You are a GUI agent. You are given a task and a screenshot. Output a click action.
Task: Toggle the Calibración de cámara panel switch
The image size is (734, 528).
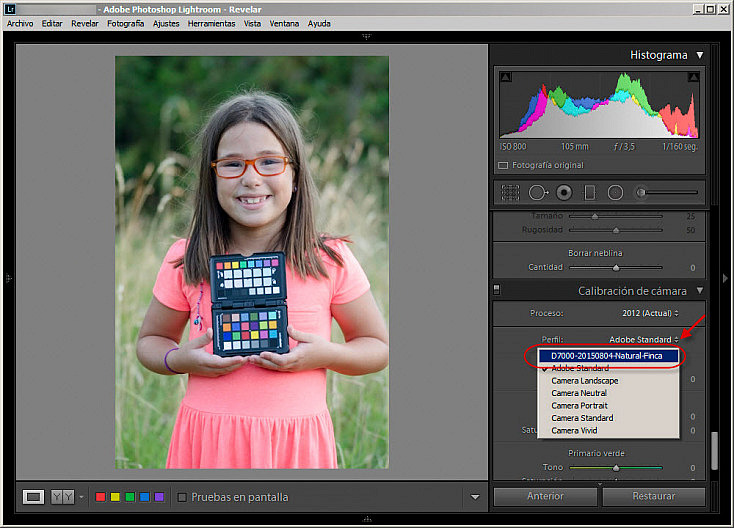click(497, 290)
